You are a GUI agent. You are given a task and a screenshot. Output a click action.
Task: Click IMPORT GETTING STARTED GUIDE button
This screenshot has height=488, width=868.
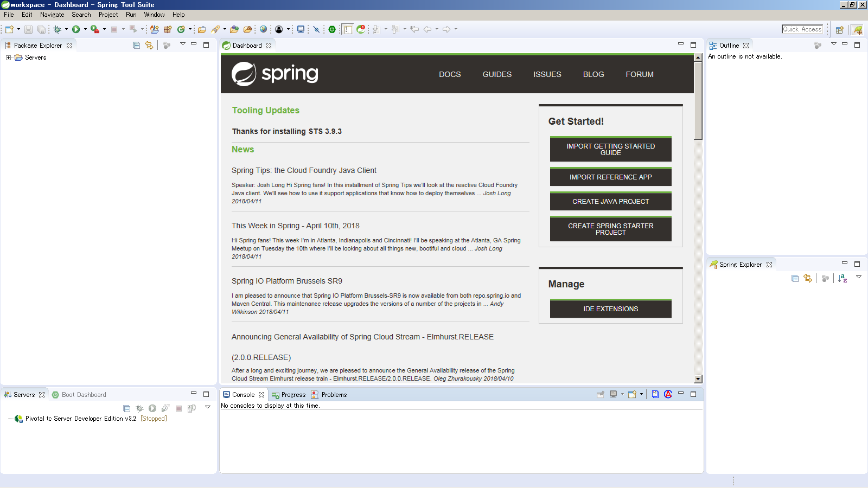click(611, 149)
